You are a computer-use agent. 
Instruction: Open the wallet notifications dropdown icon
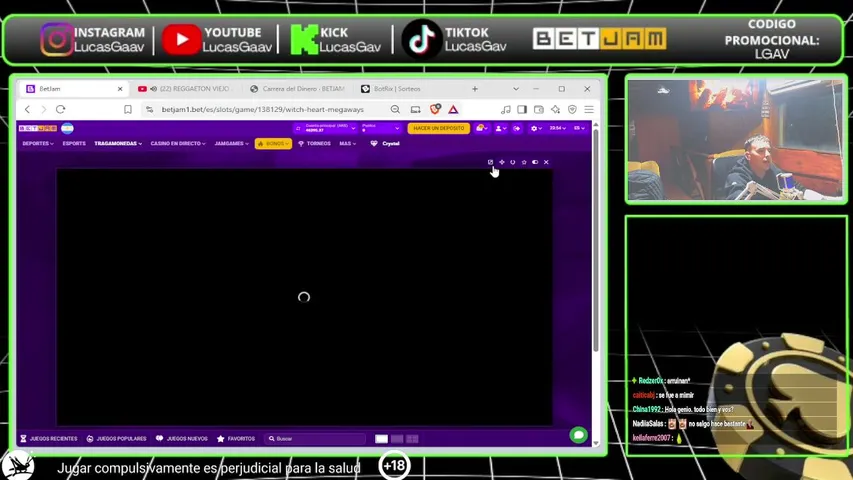tap(481, 128)
